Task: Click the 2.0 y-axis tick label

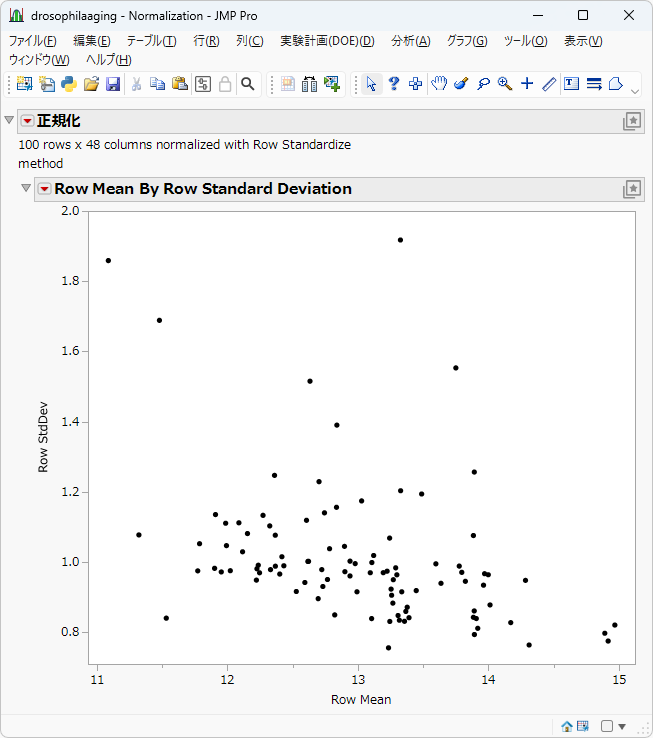Action: pyautogui.click(x=70, y=211)
